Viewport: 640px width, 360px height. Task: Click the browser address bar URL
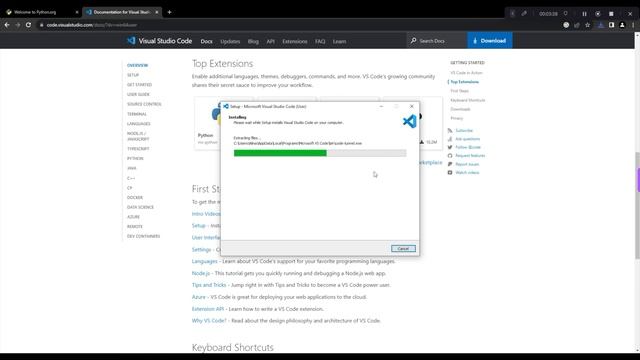click(x=91, y=25)
